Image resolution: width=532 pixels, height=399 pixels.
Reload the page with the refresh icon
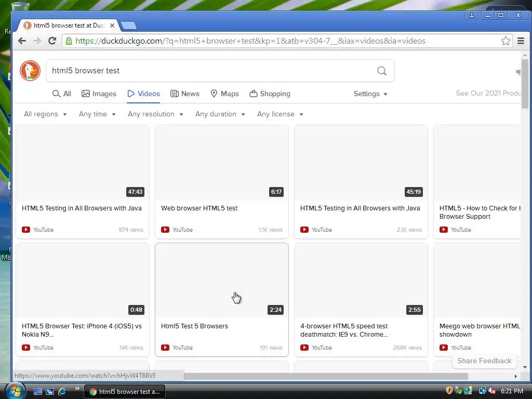52,41
